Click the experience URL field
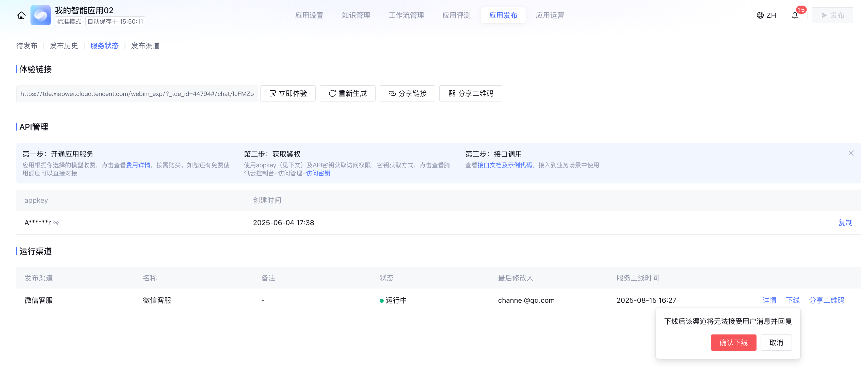This screenshot has height=371, width=868. (x=137, y=94)
